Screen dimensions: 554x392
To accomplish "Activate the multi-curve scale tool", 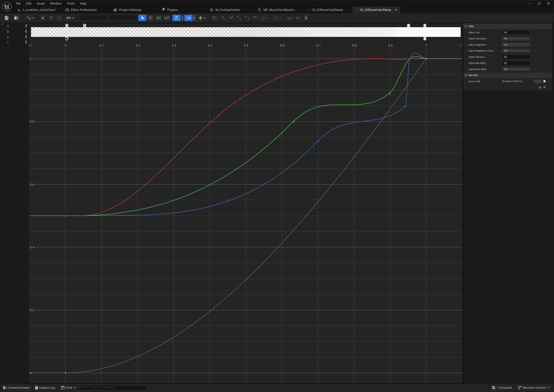I will (x=167, y=18).
